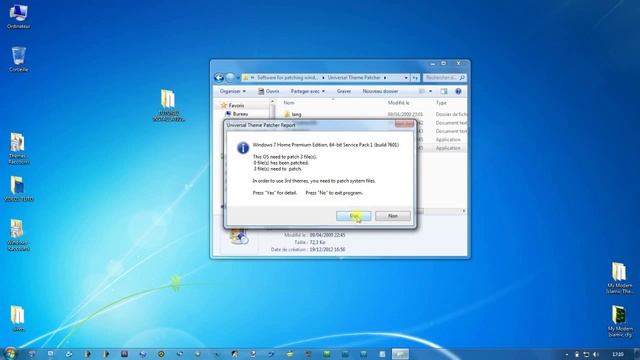Screen dimensions: 640x360
Task: Click the Software for patching breadcrumb
Action: 287,78
